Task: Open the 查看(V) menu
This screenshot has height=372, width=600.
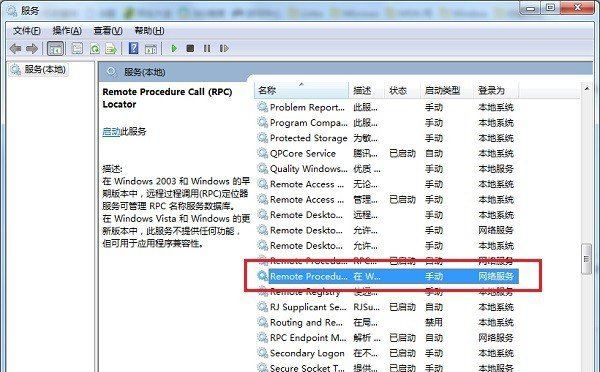Action: point(108,31)
